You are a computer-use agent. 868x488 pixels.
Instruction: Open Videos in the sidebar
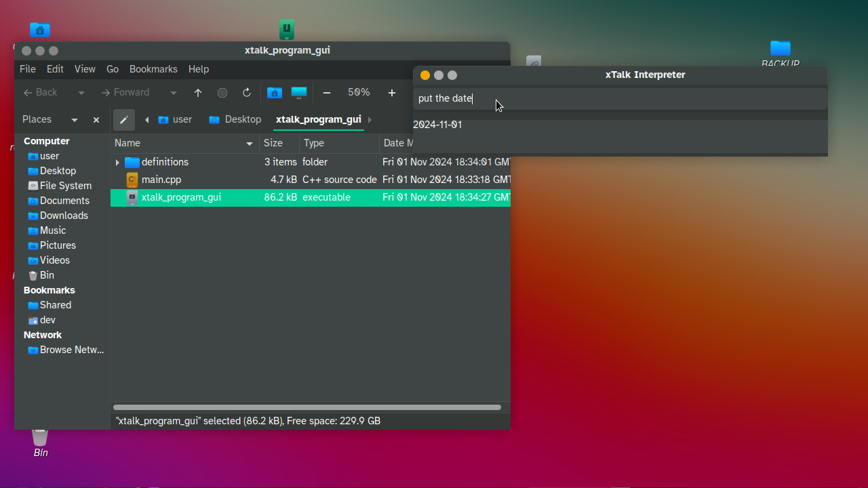(49, 260)
